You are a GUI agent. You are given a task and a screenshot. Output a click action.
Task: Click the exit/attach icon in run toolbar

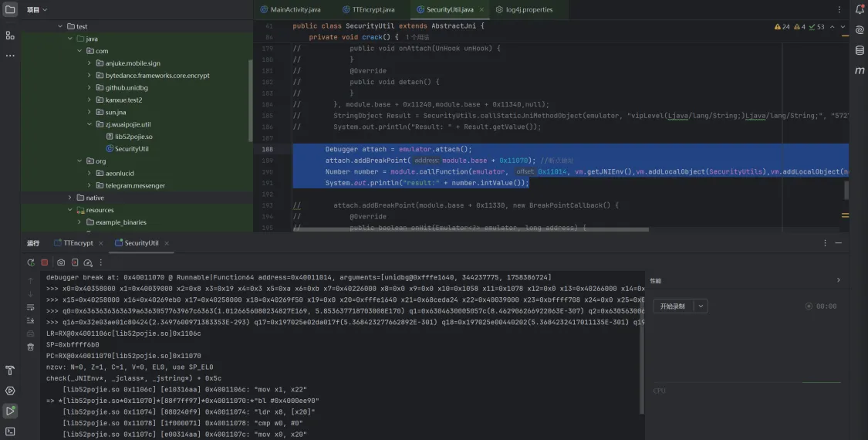click(x=75, y=262)
